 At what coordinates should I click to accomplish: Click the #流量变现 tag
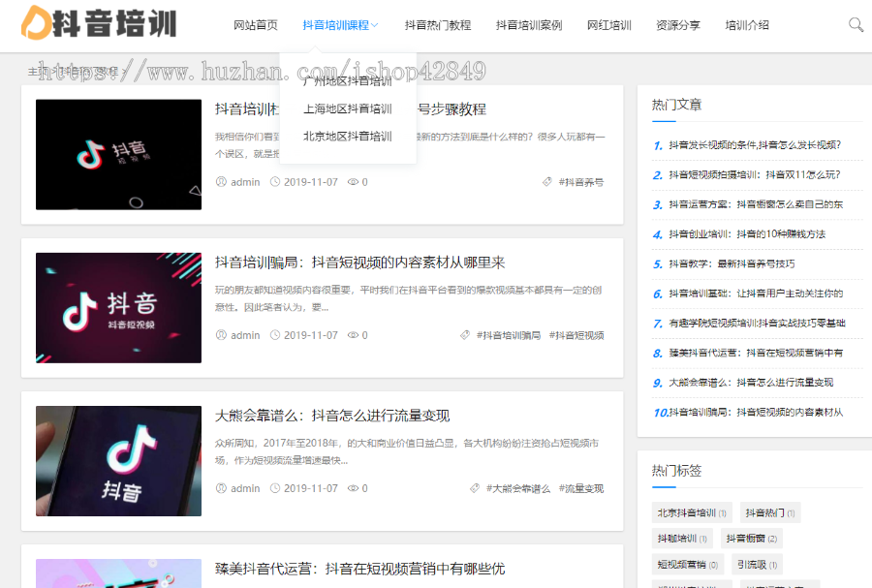581,488
